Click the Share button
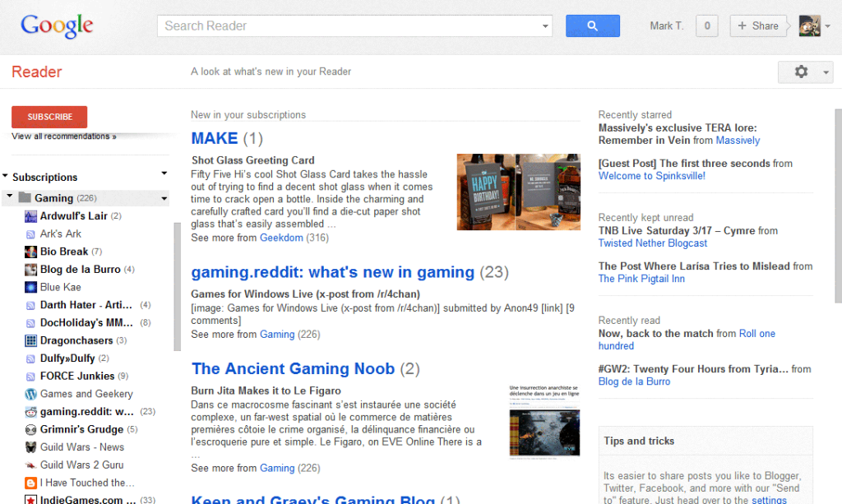The width and height of the screenshot is (842, 504). coord(757,25)
